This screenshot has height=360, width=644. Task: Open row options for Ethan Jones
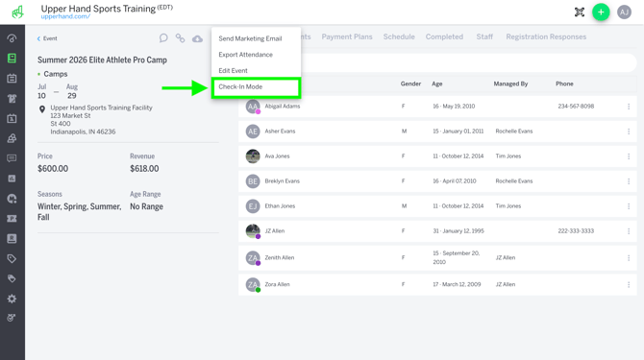tap(629, 206)
